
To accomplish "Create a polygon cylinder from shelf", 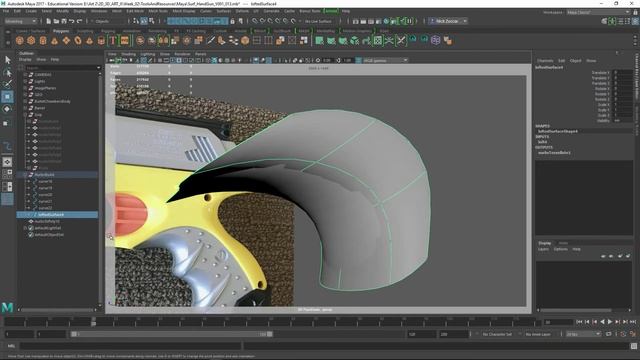I will click(x=43, y=40).
